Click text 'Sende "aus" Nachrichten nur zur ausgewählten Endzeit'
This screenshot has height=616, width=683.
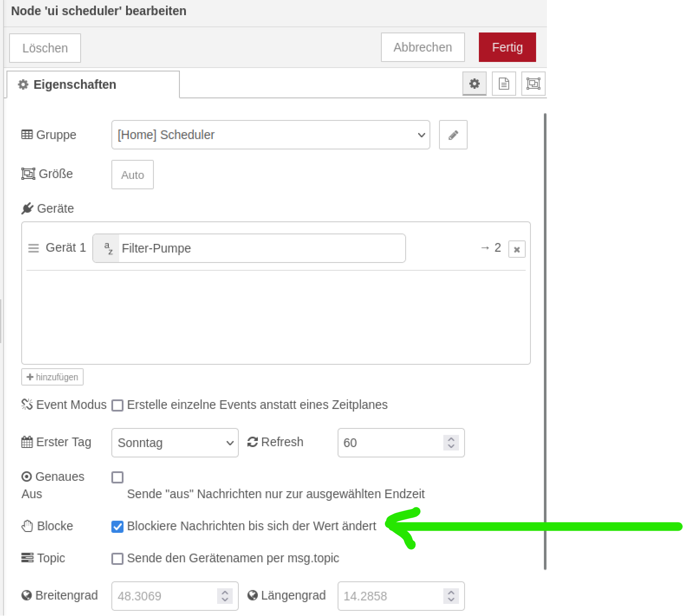(276, 494)
